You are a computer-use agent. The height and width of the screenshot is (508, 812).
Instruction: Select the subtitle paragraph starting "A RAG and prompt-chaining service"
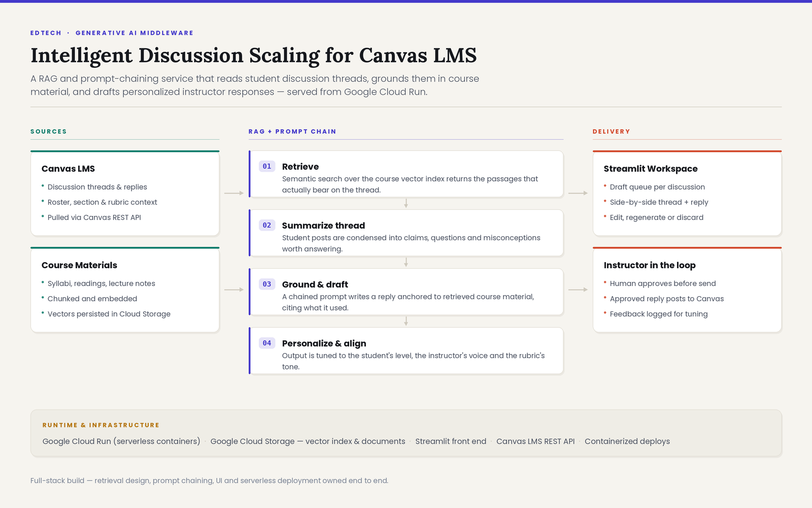tap(255, 85)
